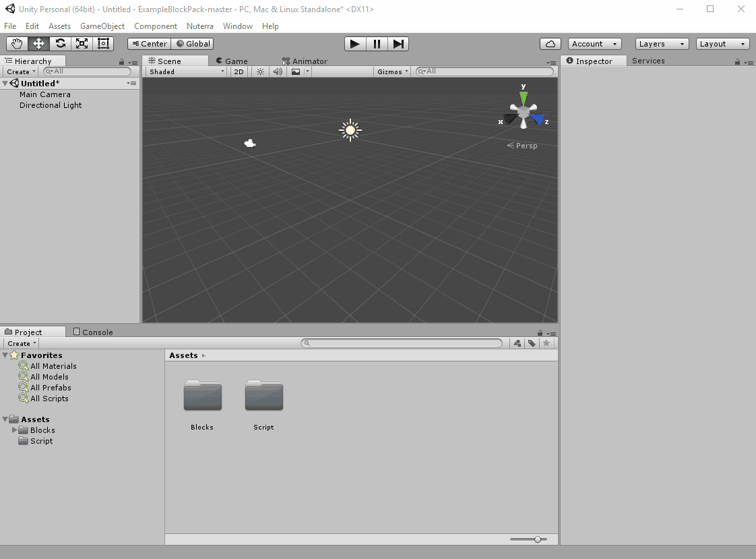Select the Blocks folder thumbnail
The width and height of the screenshot is (756, 559).
click(x=203, y=396)
